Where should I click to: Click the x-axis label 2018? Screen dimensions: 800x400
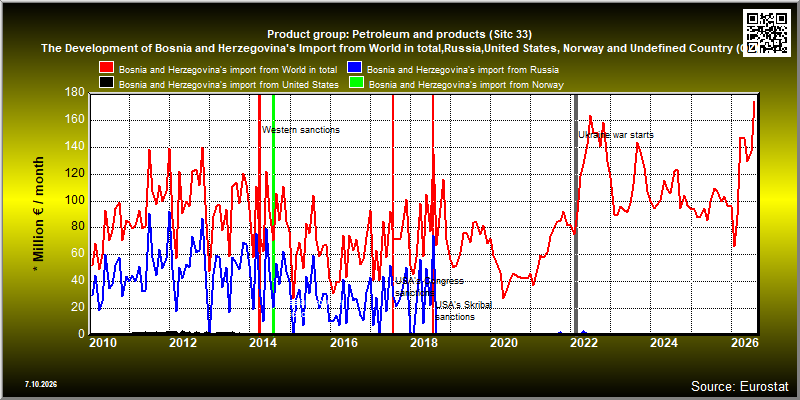(x=424, y=342)
